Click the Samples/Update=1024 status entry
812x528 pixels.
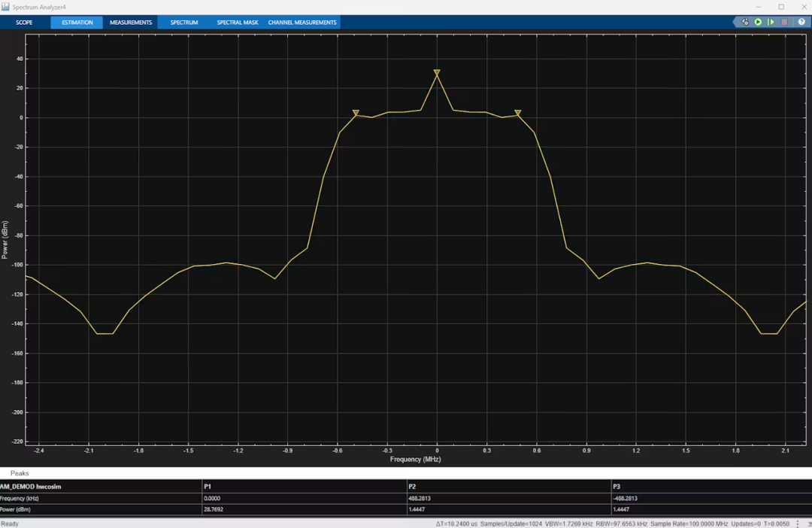pyautogui.click(x=511, y=523)
